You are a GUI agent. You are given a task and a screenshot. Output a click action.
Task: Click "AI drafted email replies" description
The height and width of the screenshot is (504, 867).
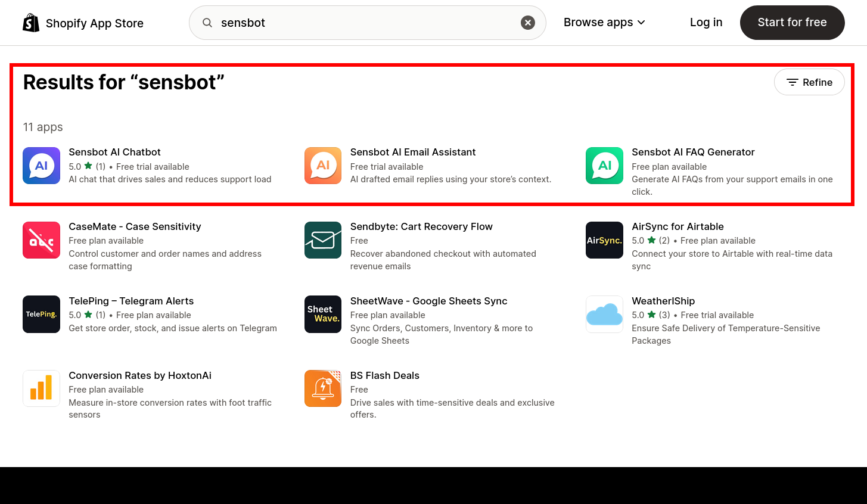pos(450,179)
